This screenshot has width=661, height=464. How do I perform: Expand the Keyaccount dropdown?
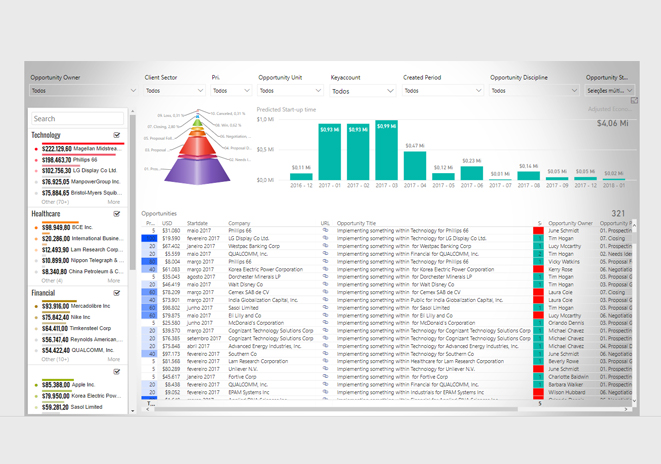tap(363, 91)
